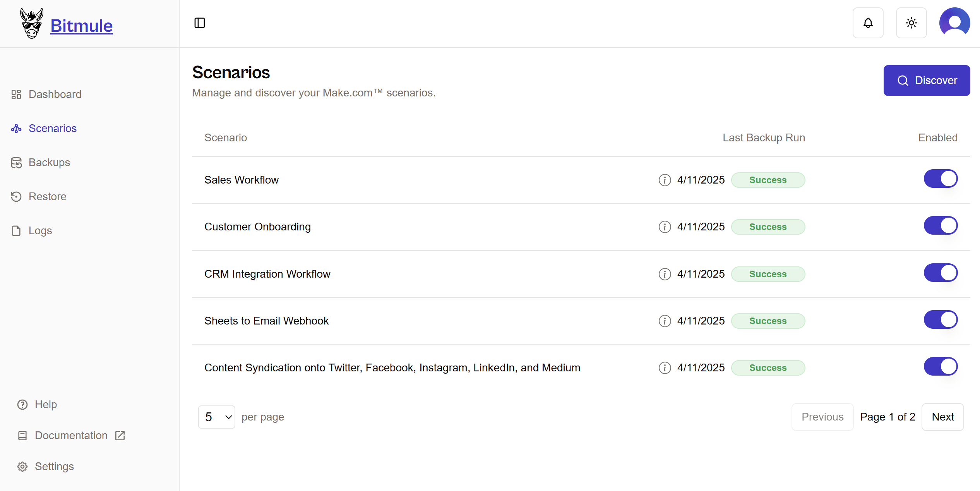Open Documentation link in sidebar
980x491 pixels.
pyautogui.click(x=71, y=436)
